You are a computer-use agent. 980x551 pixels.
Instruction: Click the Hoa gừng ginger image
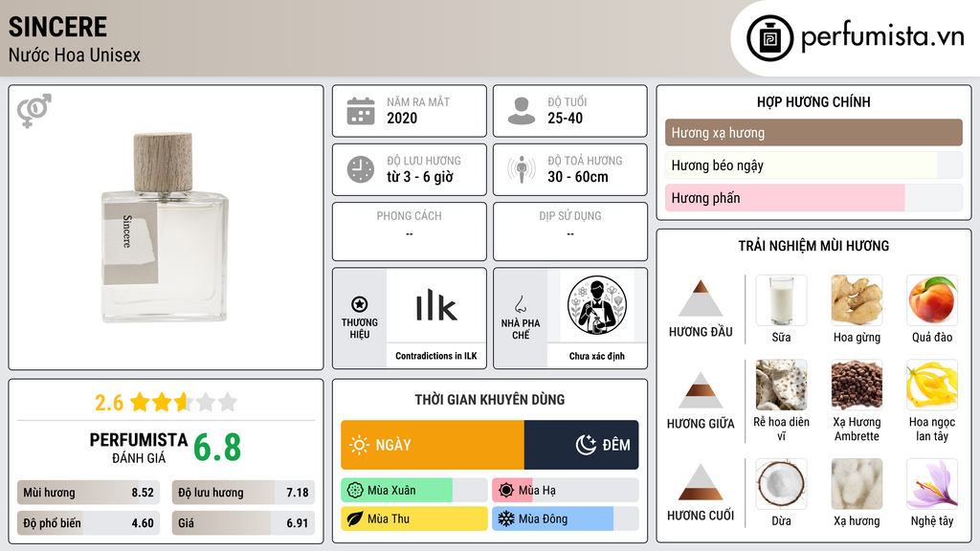tap(857, 300)
